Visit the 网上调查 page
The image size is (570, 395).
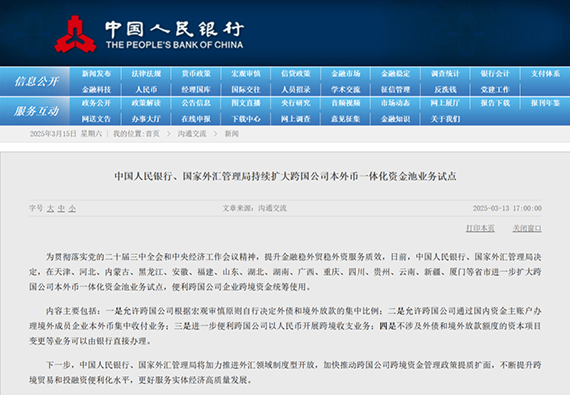coord(296,119)
